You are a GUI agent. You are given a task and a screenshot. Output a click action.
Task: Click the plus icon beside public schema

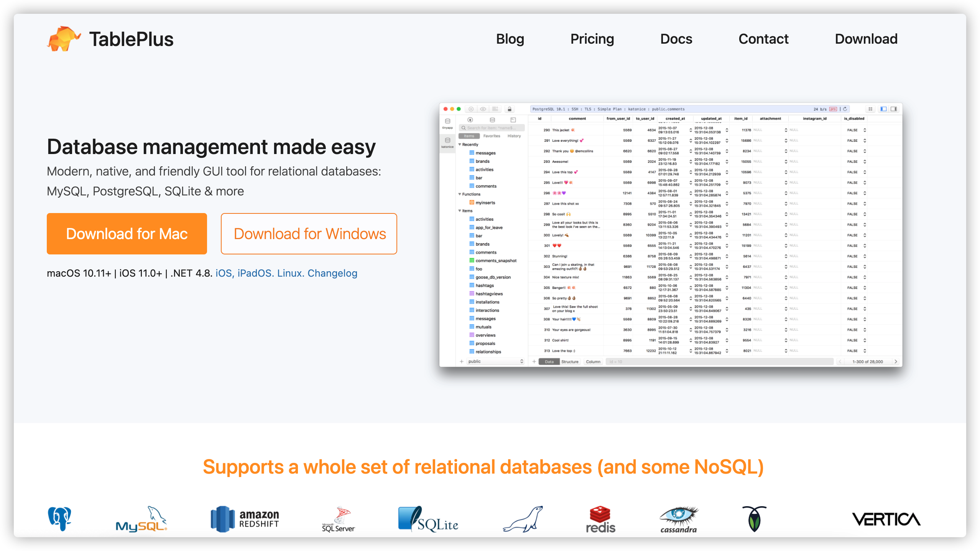tap(462, 361)
